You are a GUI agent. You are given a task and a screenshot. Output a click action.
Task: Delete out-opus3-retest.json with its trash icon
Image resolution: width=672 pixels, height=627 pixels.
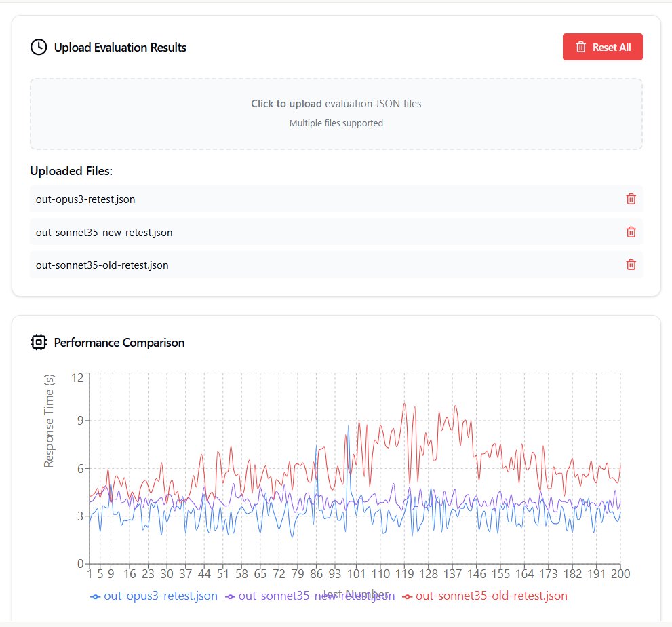(x=631, y=199)
